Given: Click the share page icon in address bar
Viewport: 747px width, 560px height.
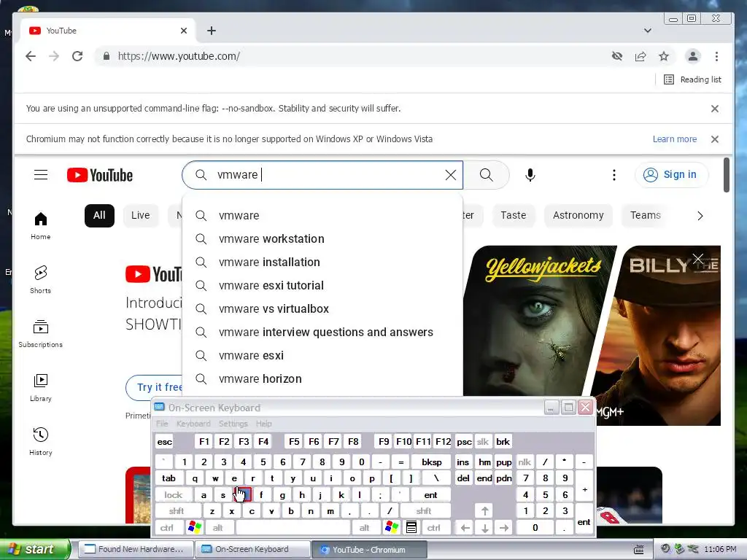Looking at the screenshot, I should coord(640,56).
